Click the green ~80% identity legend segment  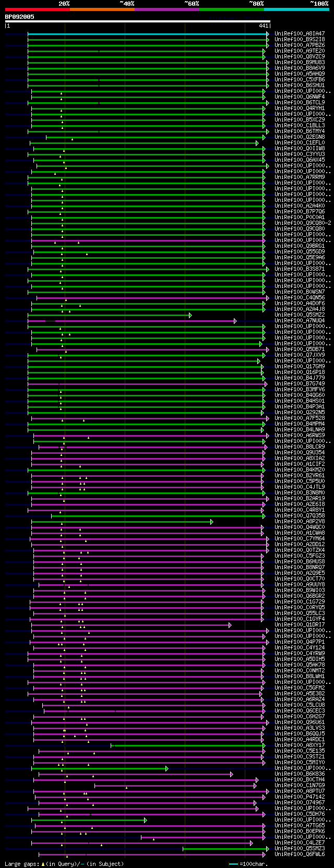231,9
